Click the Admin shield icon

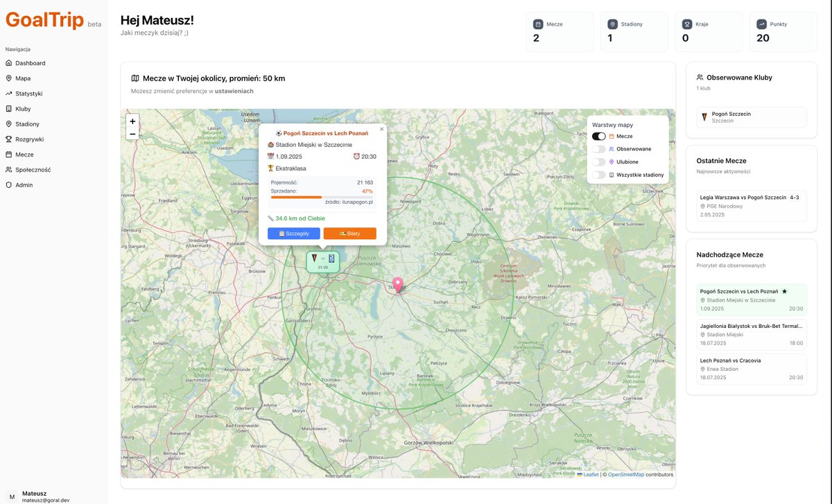coord(8,185)
